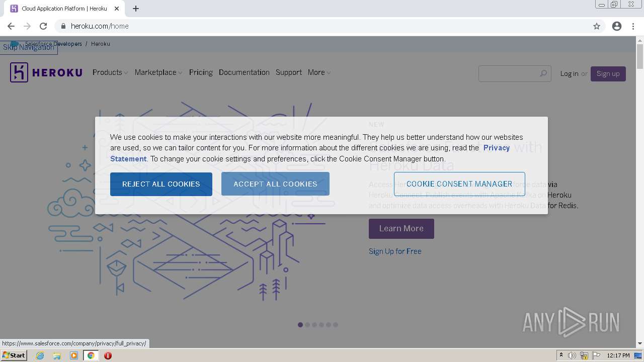Open the Documentation page
The height and width of the screenshot is (362, 644).
coord(244,72)
